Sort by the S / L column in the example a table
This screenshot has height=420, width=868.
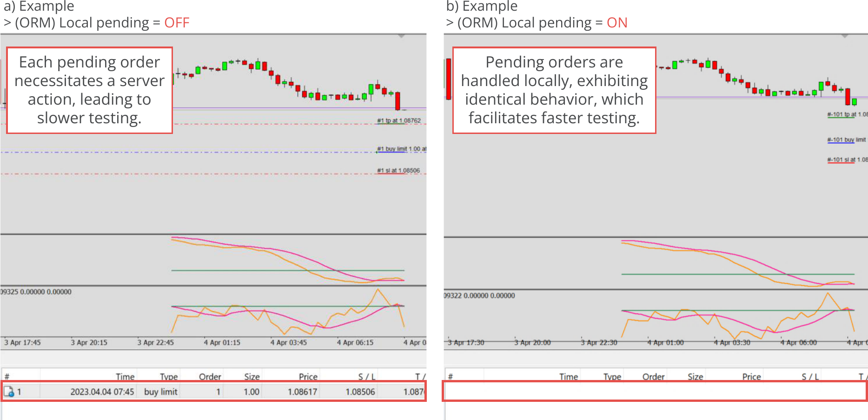pos(367,377)
